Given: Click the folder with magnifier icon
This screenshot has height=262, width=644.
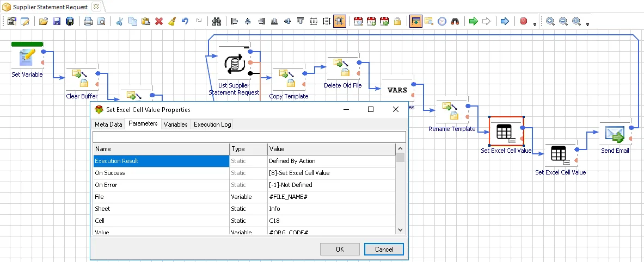Looking at the screenshot, I should 429,21.
